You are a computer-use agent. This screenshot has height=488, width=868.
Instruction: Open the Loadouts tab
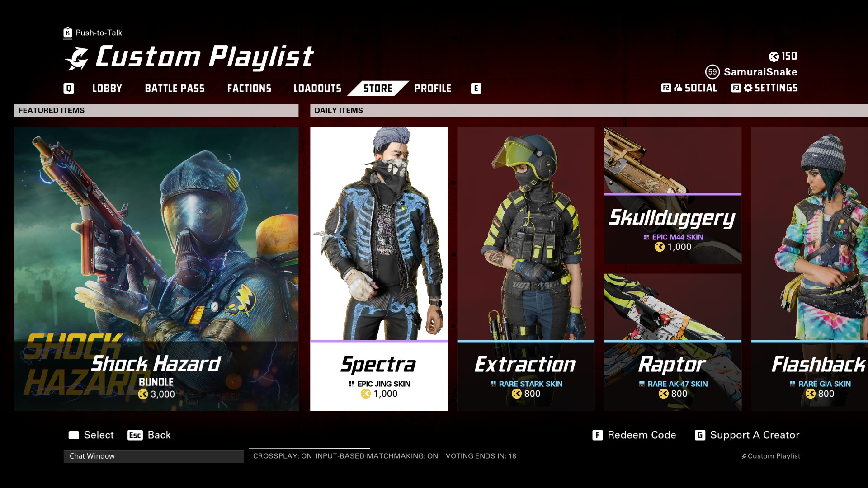(317, 88)
